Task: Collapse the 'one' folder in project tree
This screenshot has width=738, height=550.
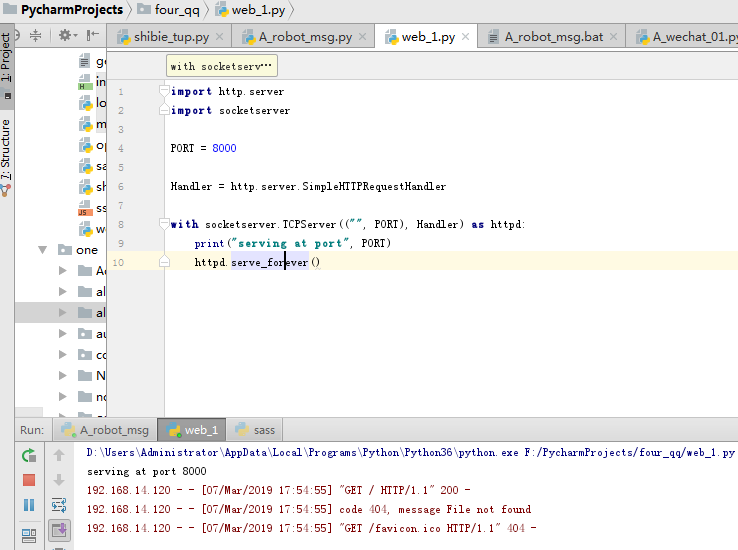Action: coord(42,250)
